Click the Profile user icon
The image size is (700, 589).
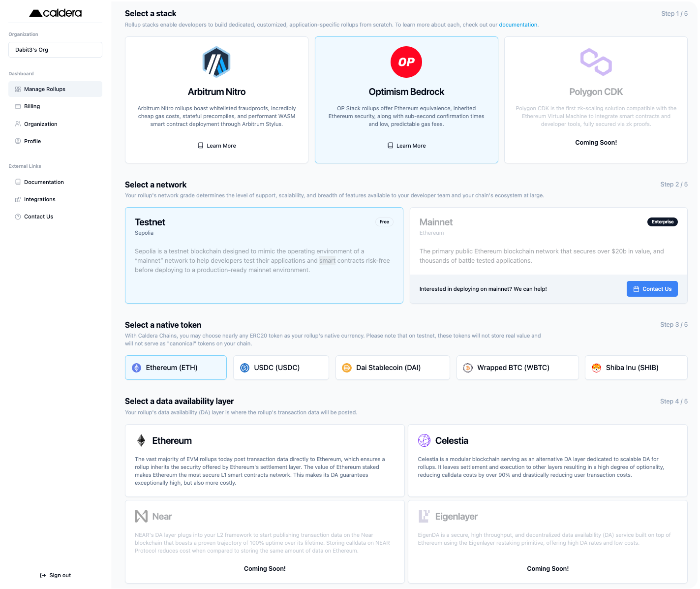coord(18,141)
